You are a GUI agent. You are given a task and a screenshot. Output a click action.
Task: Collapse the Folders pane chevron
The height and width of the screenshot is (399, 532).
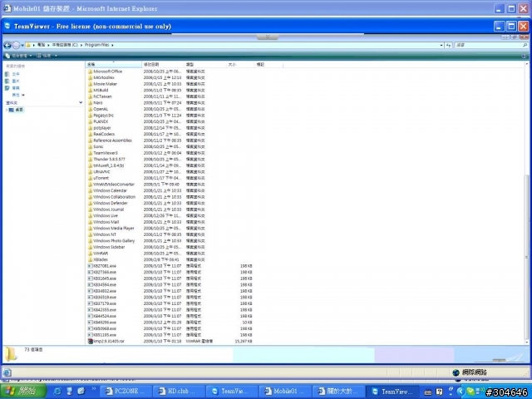pos(81,102)
